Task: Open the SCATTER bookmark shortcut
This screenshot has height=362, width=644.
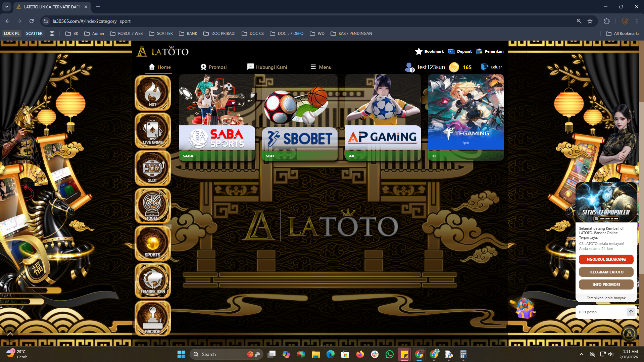Action: [x=34, y=34]
